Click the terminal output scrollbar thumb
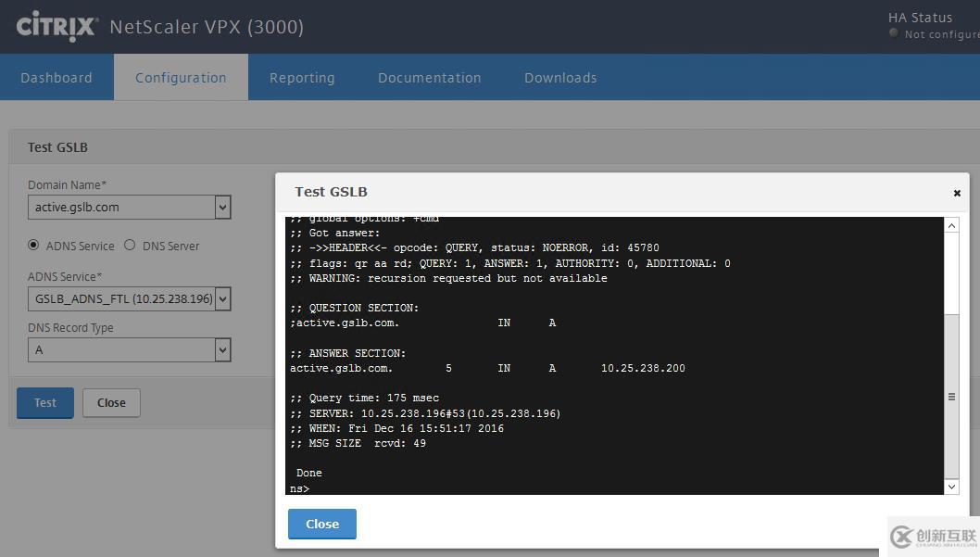 (951, 397)
